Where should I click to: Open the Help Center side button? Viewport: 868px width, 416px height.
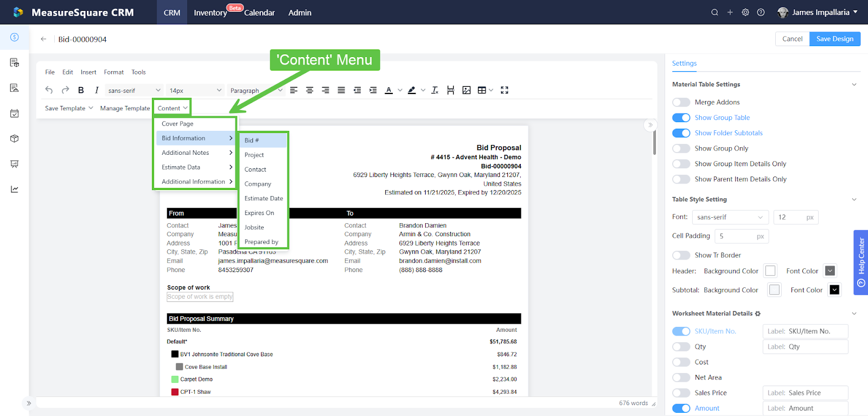pos(861,262)
